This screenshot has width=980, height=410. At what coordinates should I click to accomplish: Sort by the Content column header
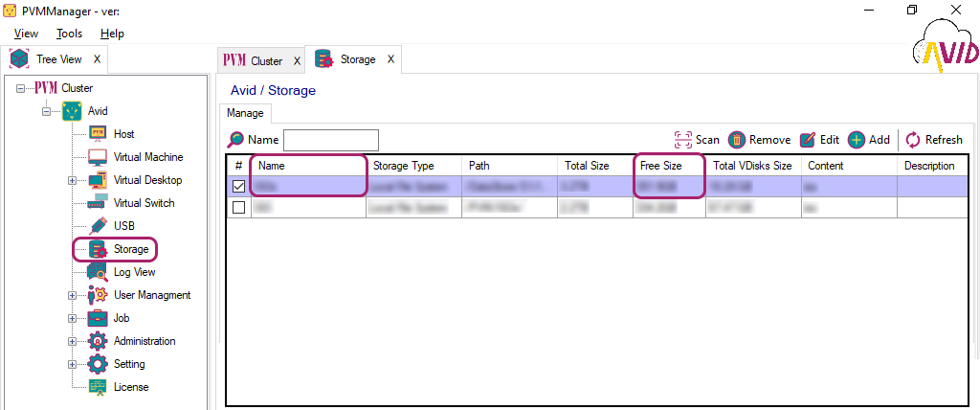click(849, 166)
